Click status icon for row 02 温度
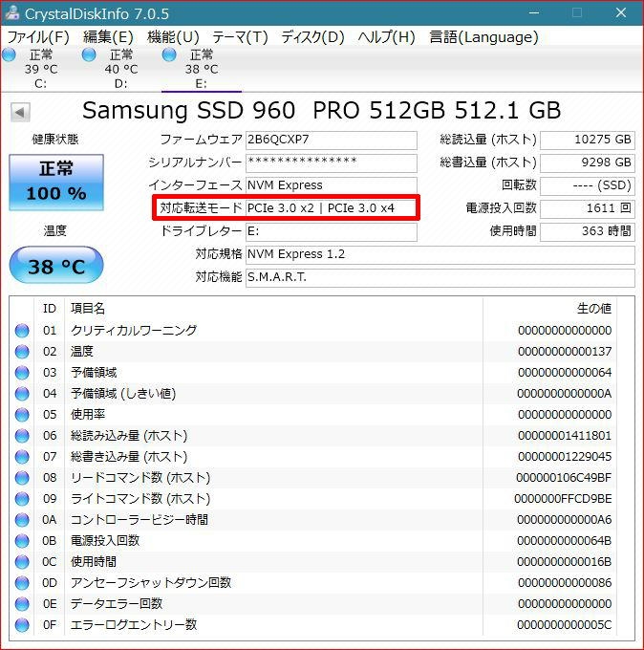 22,352
